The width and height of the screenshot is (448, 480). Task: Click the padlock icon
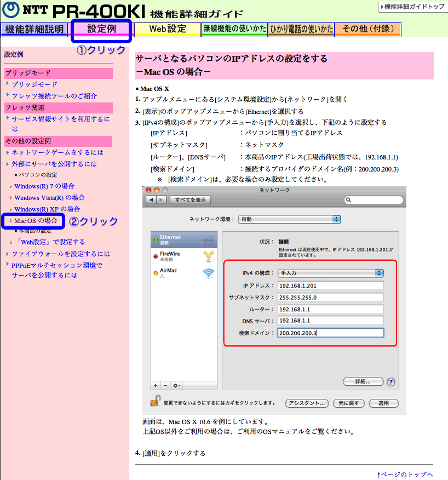(x=156, y=401)
